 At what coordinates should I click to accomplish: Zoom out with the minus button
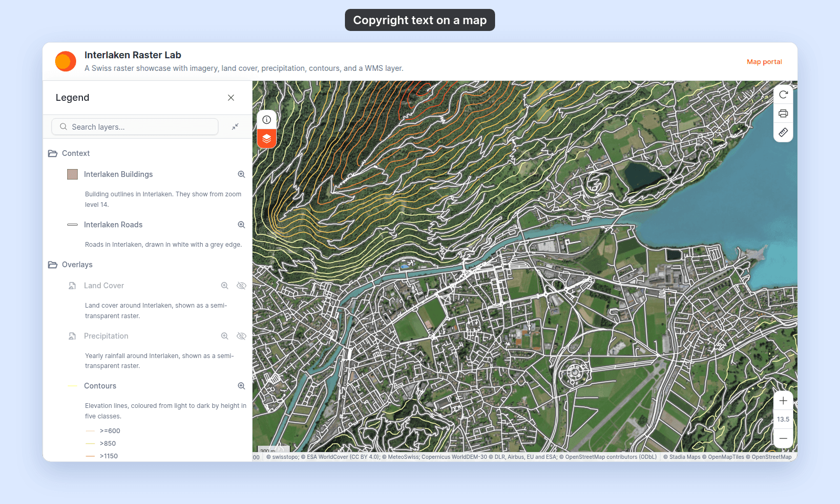click(783, 438)
